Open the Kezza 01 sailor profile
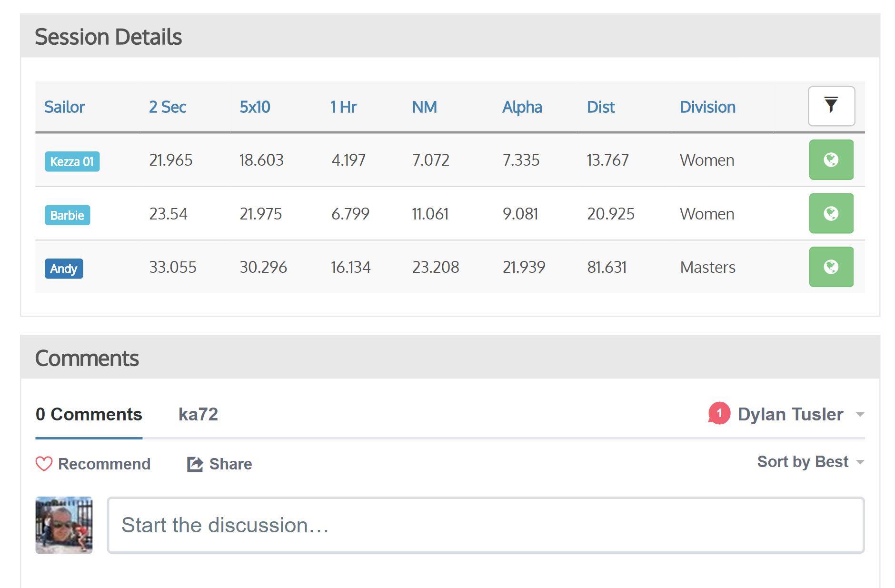The width and height of the screenshot is (895, 588). click(x=72, y=161)
